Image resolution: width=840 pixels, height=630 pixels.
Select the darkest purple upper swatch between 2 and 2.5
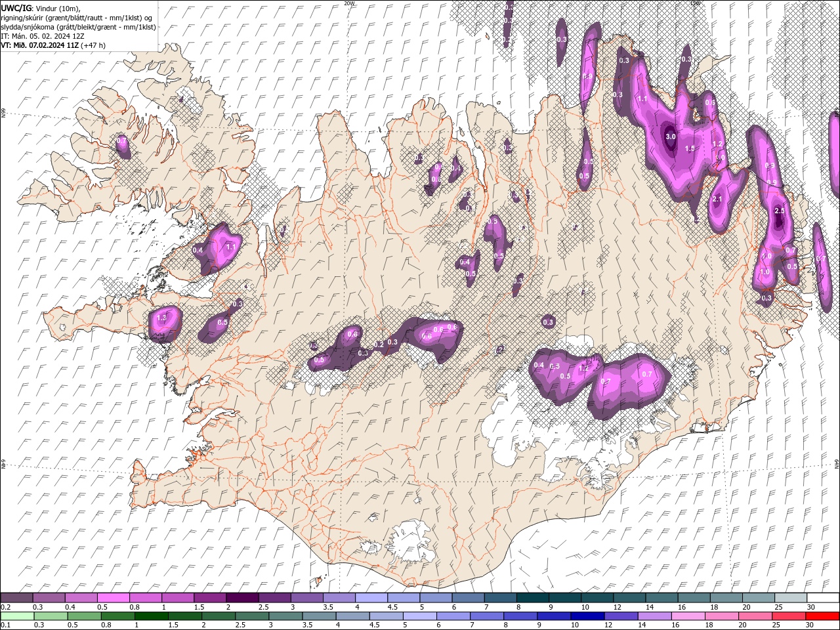pyautogui.click(x=242, y=598)
